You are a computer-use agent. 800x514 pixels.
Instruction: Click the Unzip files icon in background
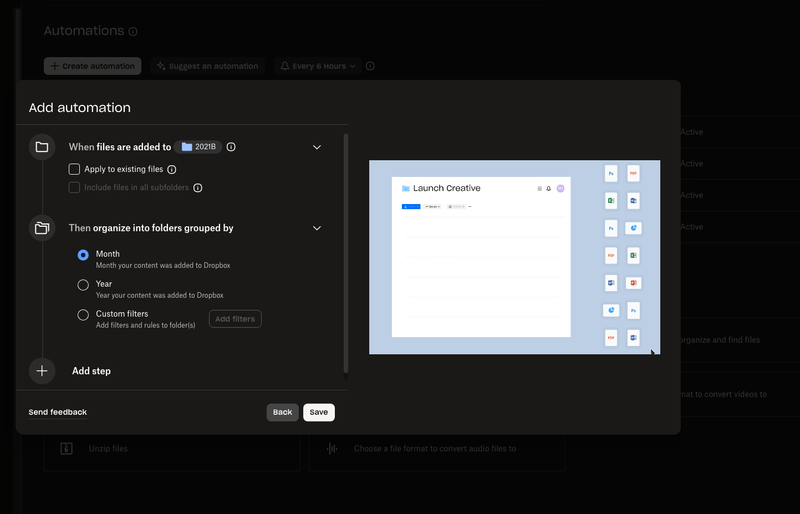click(x=66, y=449)
